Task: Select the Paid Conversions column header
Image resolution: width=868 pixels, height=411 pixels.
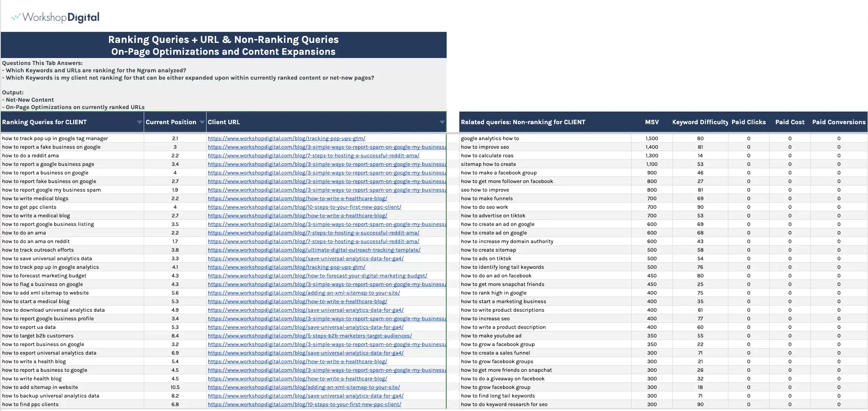Action: click(839, 122)
